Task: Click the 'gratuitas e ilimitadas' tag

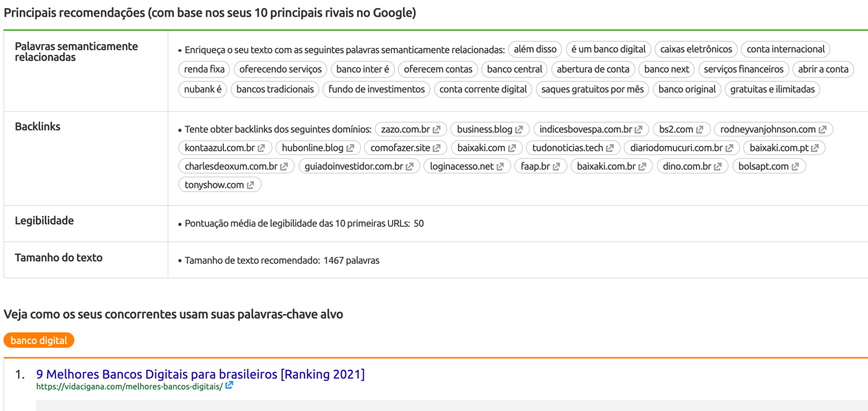Action: [773, 89]
